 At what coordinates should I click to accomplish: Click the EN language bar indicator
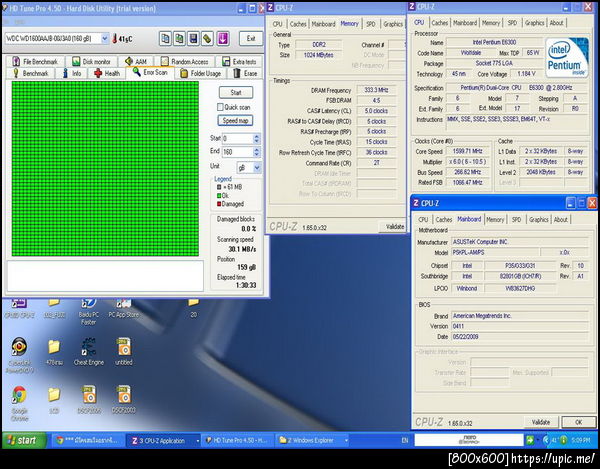click(x=404, y=440)
